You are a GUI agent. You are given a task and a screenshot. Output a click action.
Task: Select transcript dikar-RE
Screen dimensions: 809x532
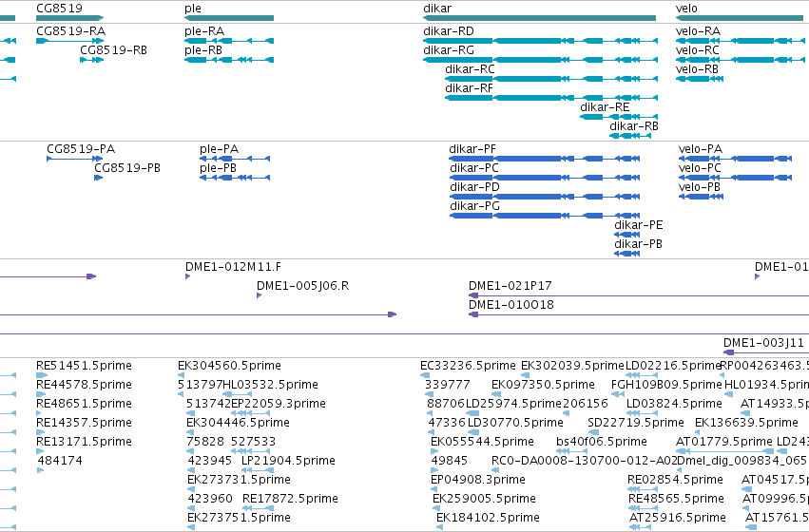pos(619,117)
